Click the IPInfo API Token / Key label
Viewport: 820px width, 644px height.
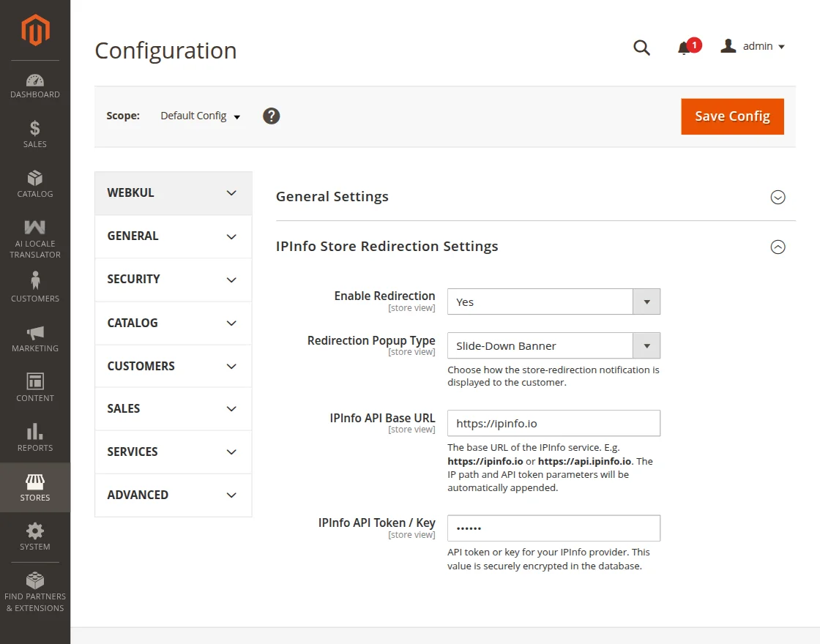pos(376,523)
